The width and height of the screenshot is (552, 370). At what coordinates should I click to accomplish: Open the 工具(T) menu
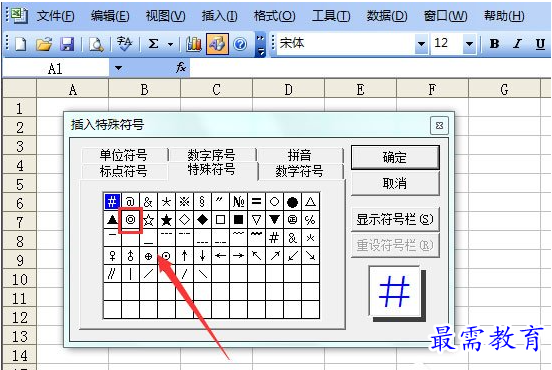[331, 16]
